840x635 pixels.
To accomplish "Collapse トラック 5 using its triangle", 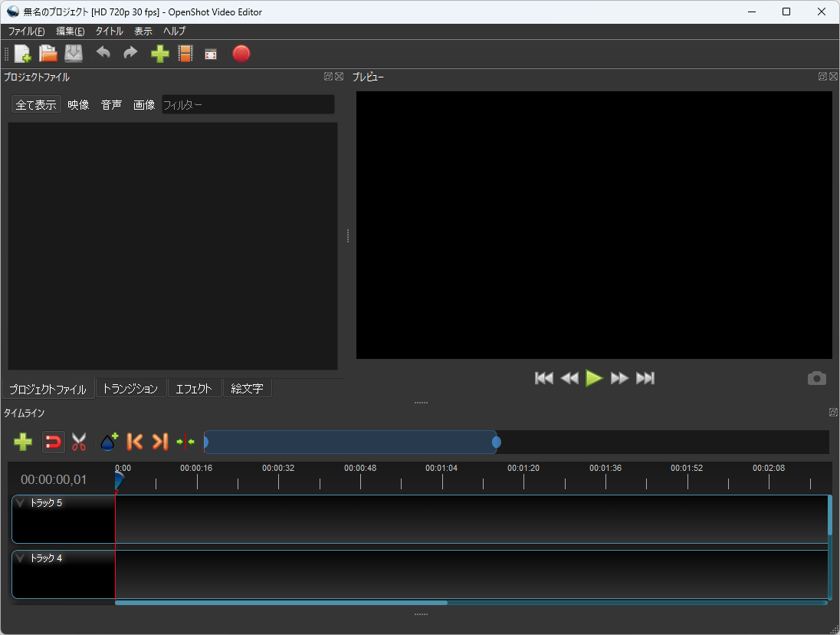I will tap(21, 503).
